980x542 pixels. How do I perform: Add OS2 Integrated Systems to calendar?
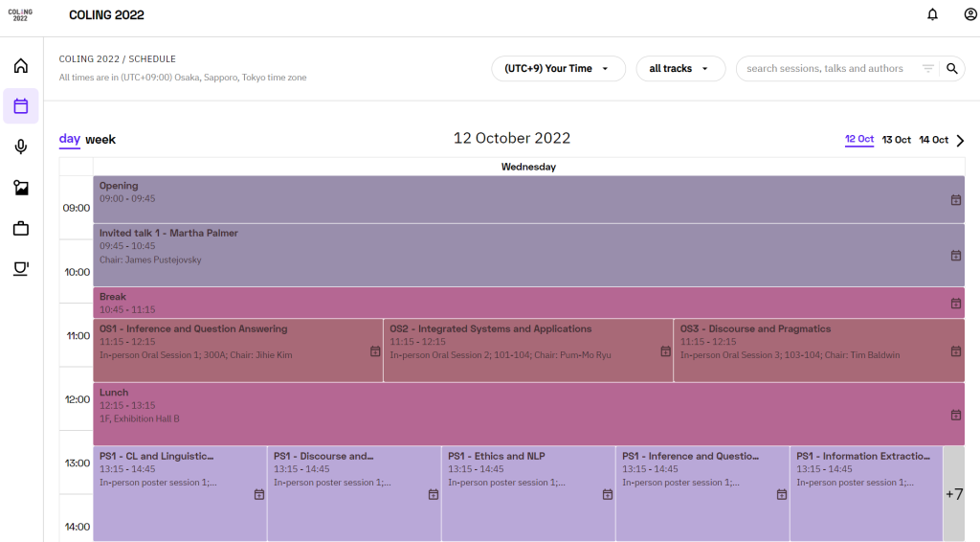666,351
